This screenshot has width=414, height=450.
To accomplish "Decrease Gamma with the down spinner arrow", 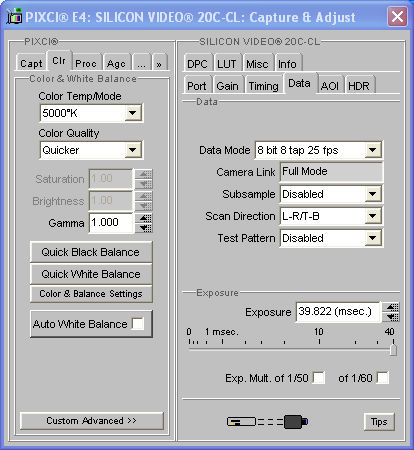I will tap(144, 228).
